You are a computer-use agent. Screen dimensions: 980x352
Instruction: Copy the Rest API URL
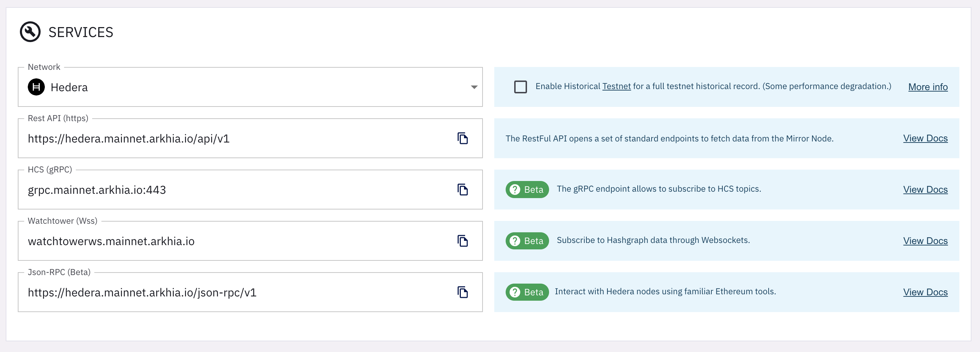[462, 138]
